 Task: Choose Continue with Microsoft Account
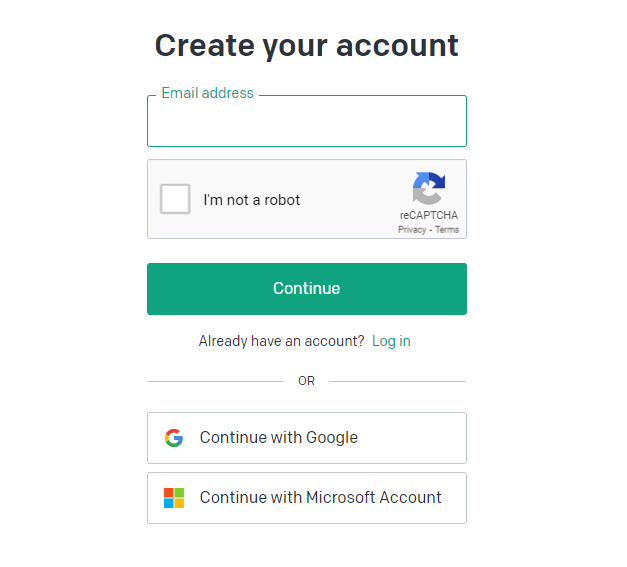(307, 498)
